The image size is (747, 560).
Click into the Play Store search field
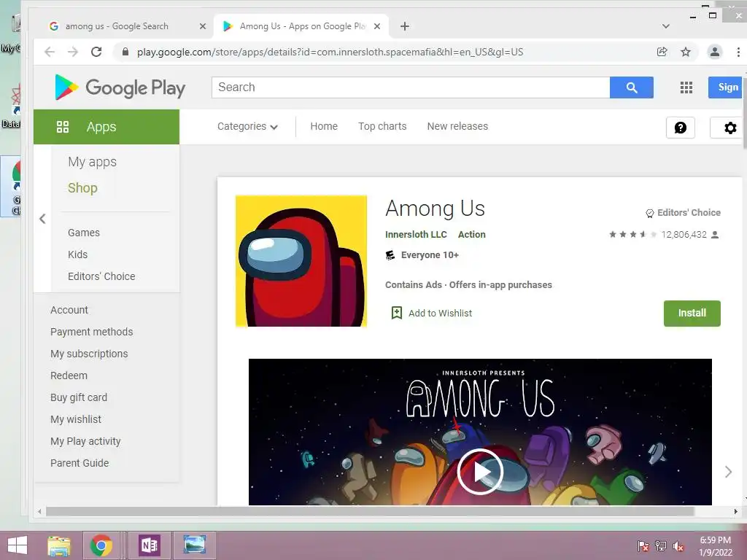pos(411,87)
